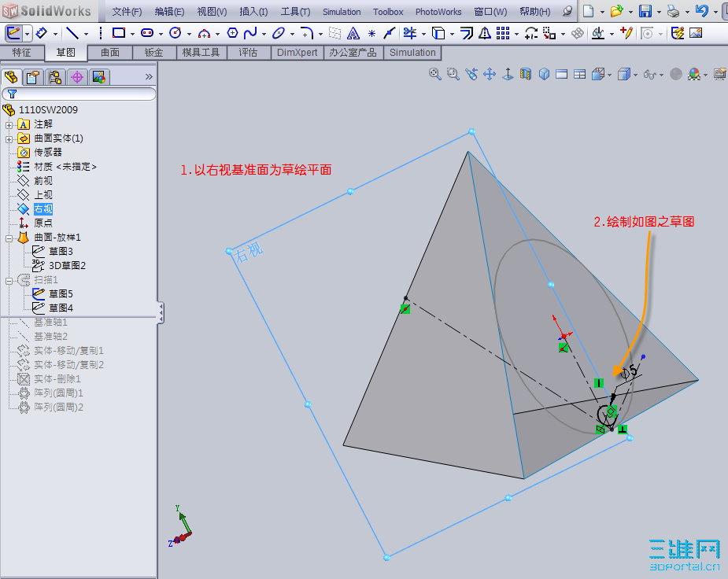Select the Circle sketch tool
728x579 pixels.
[176, 33]
